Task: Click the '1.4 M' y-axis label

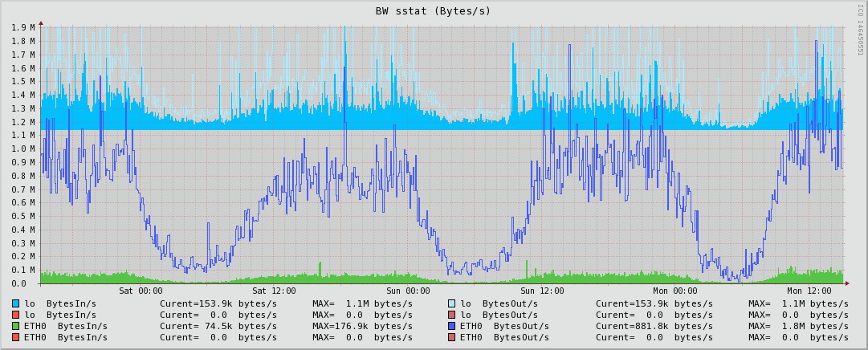Action: [x=22, y=95]
